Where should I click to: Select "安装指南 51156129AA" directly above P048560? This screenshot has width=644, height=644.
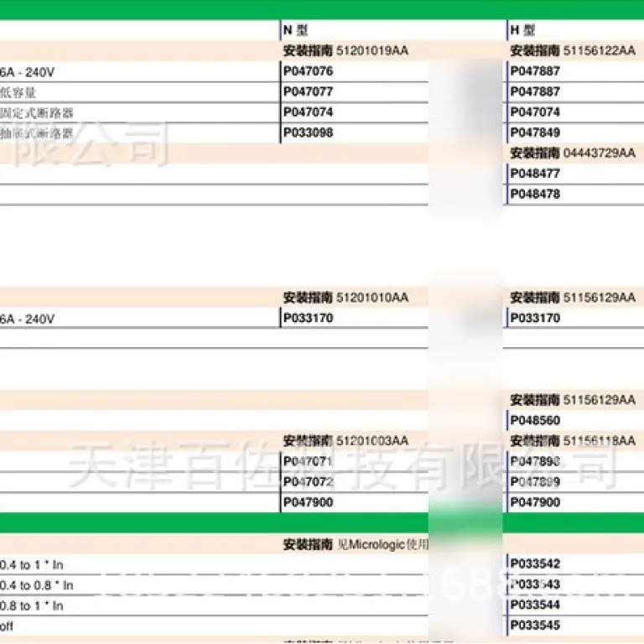573,400
